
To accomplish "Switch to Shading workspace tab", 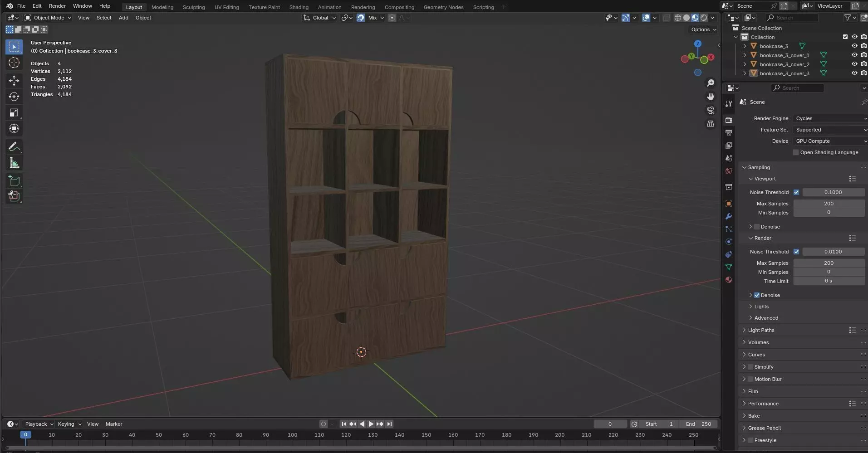I will 299,7.
